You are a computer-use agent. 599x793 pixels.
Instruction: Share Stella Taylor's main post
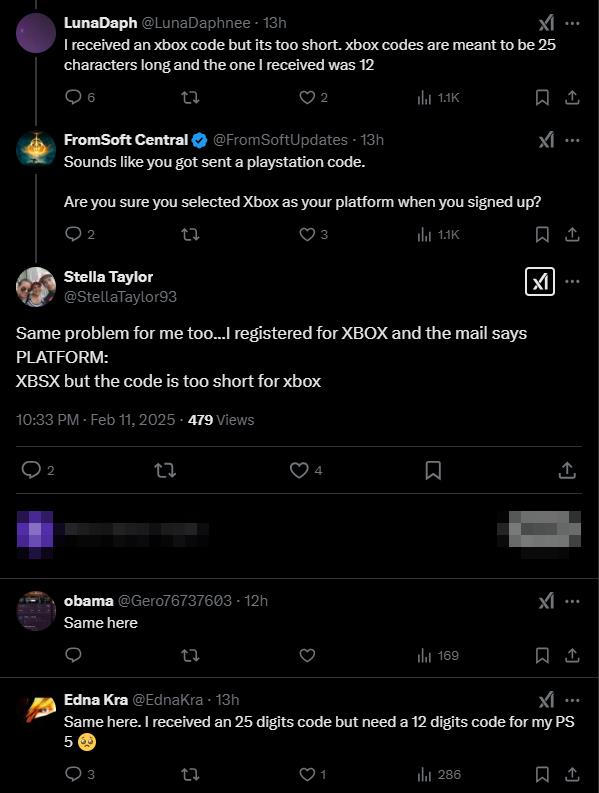pos(567,470)
